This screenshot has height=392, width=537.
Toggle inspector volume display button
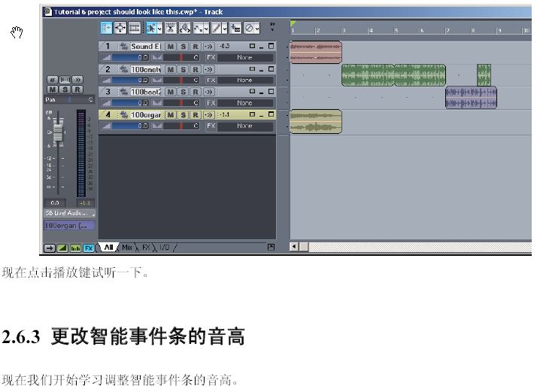(x=62, y=248)
